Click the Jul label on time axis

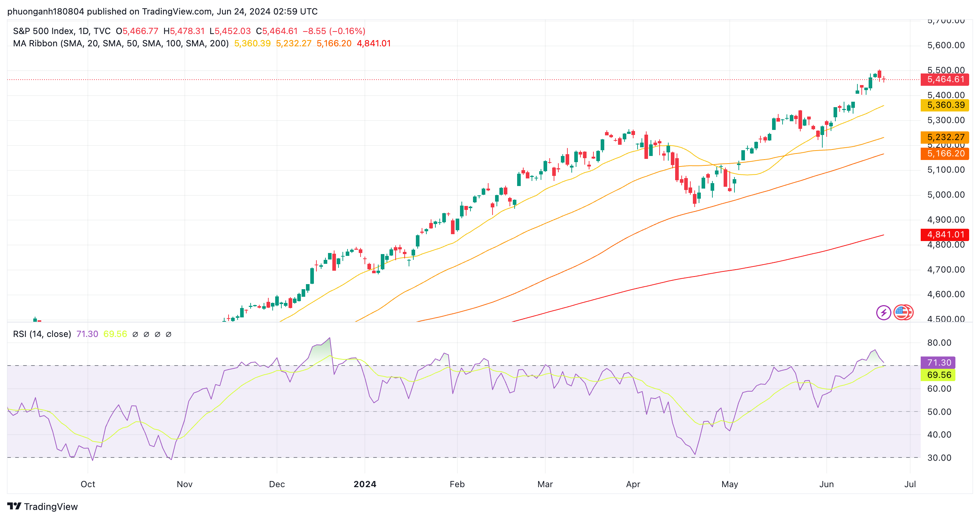click(910, 484)
